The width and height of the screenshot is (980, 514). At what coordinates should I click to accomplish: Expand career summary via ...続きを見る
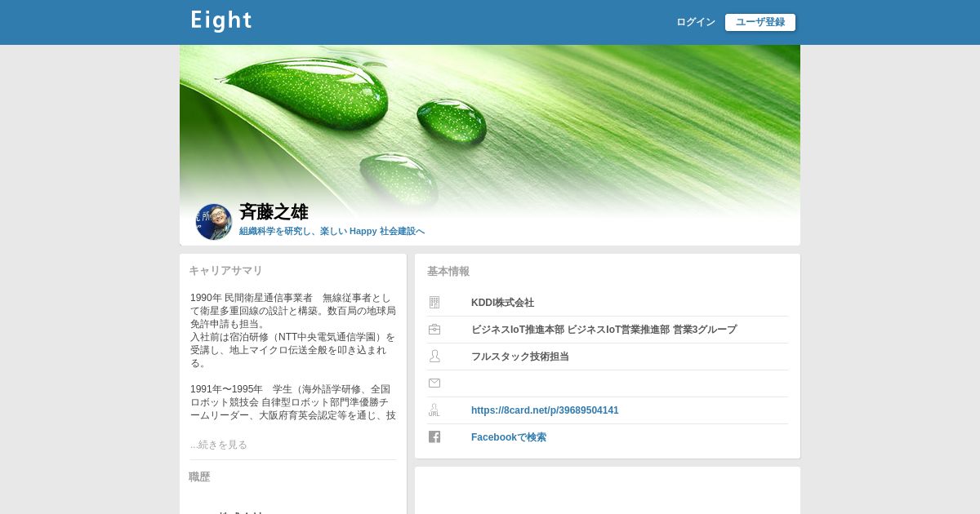click(x=219, y=445)
